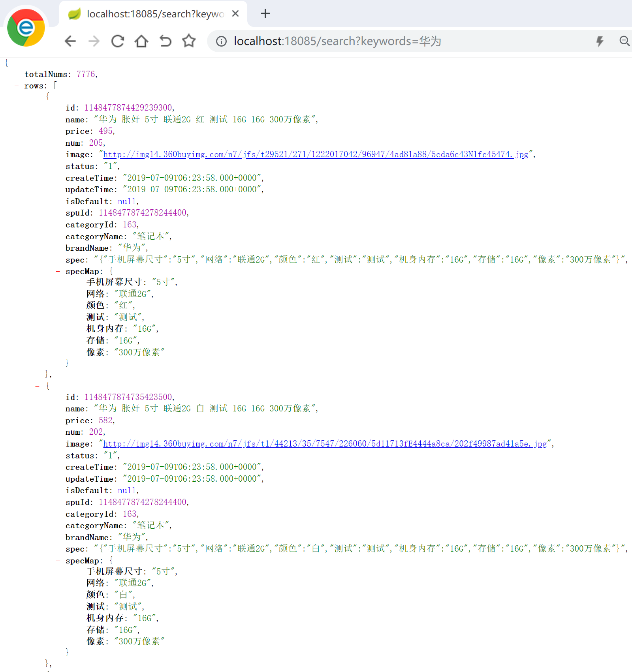The width and height of the screenshot is (632, 672).
Task: Click first name value containing 红
Action: pos(205,119)
